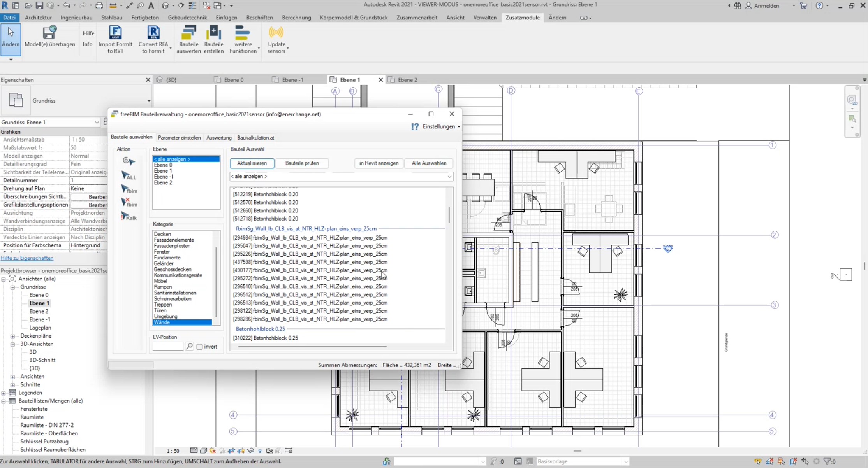Select 'Ebene 2' under Grundrisse in project browser
This screenshot has height=468, width=868.
pos(39,311)
